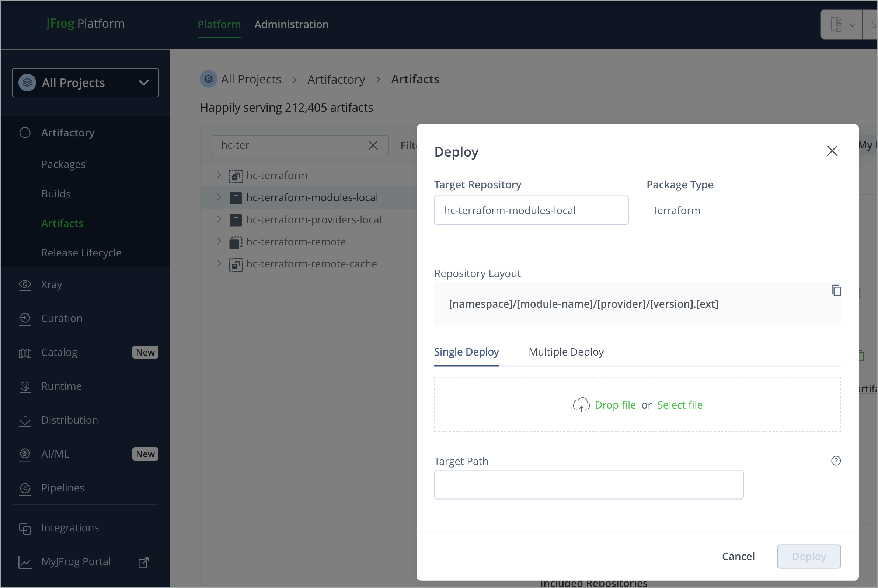Click the Select file link

[x=680, y=405]
